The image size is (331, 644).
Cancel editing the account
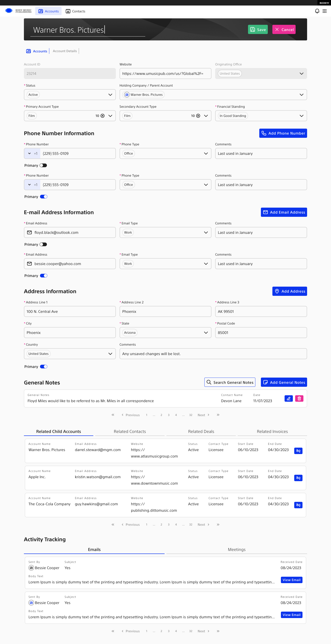(x=284, y=29)
